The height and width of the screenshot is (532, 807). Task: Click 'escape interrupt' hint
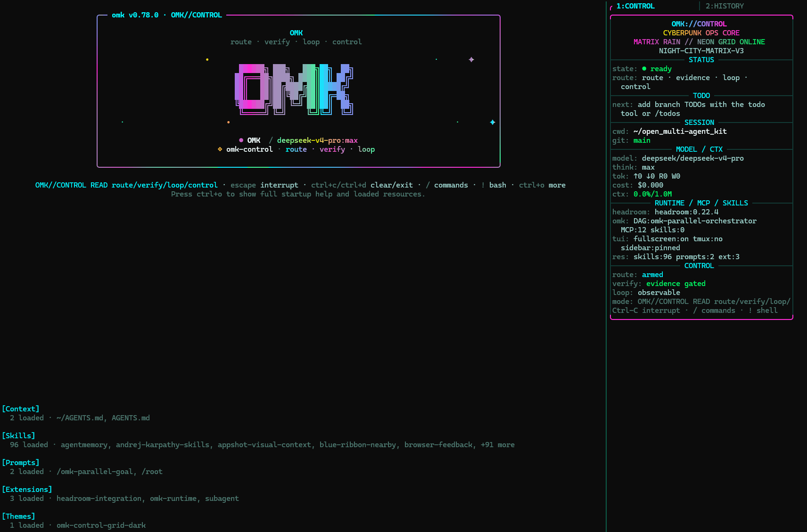tap(264, 185)
